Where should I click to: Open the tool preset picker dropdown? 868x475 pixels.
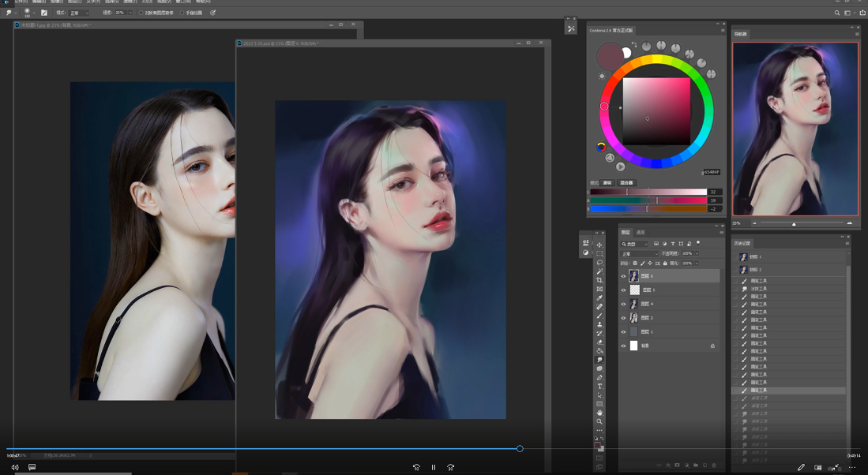click(17, 13)
